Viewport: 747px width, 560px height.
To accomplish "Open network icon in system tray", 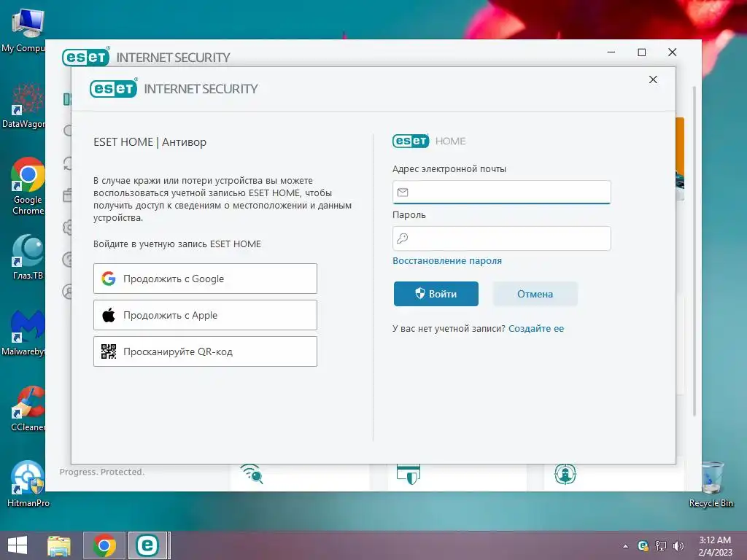I will [x=661, y=545].
